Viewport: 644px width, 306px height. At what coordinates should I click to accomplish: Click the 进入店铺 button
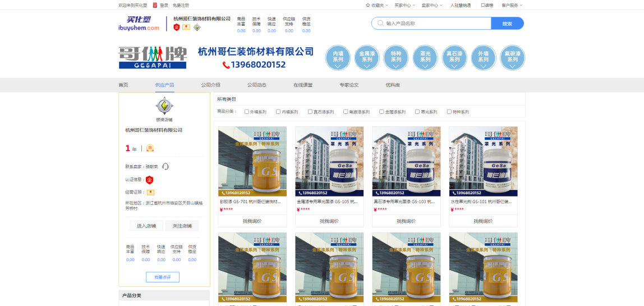pos(146,226)
